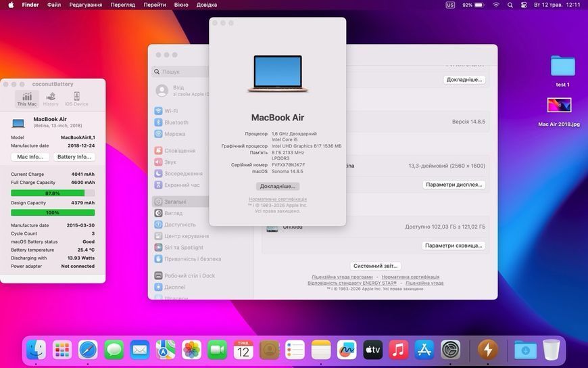588x368 pixels.
Task: Click the Пошук search field in Settings
Action: (x=180, y=71)
